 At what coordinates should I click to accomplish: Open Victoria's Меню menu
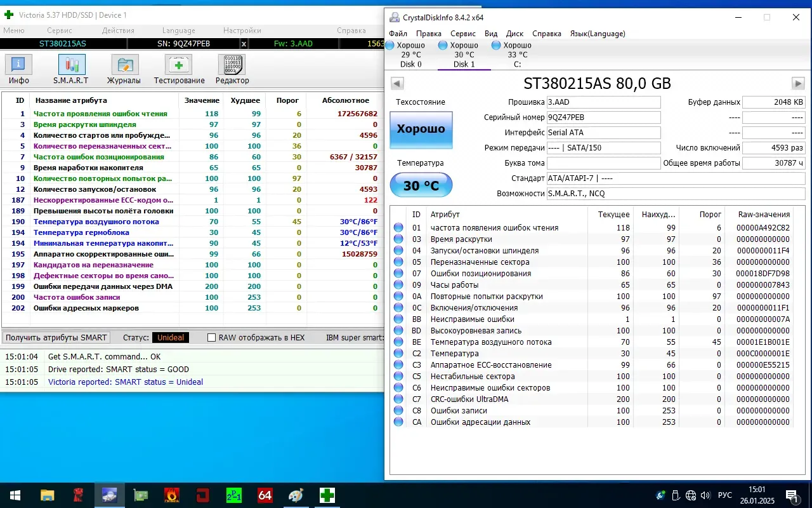pyautogui.click(x=14, y=30)
